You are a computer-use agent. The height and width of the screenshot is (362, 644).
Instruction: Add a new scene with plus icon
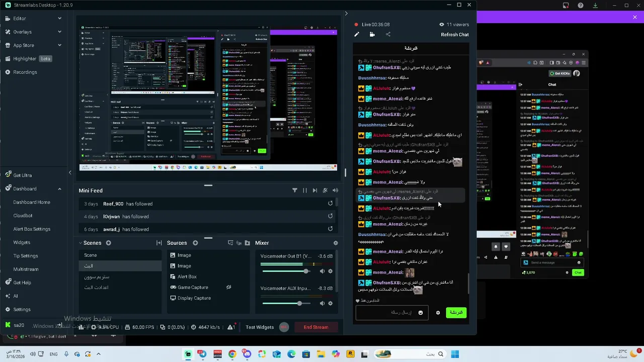pyautogui.click(x=108, y=243)
